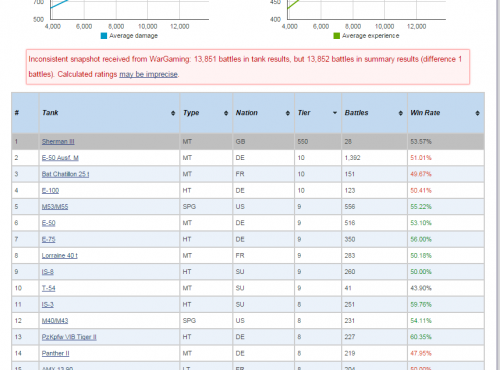The height and width of the screenshot is (370, 500).
Task: Open the T-54 tank link
Action: (48, 288)
